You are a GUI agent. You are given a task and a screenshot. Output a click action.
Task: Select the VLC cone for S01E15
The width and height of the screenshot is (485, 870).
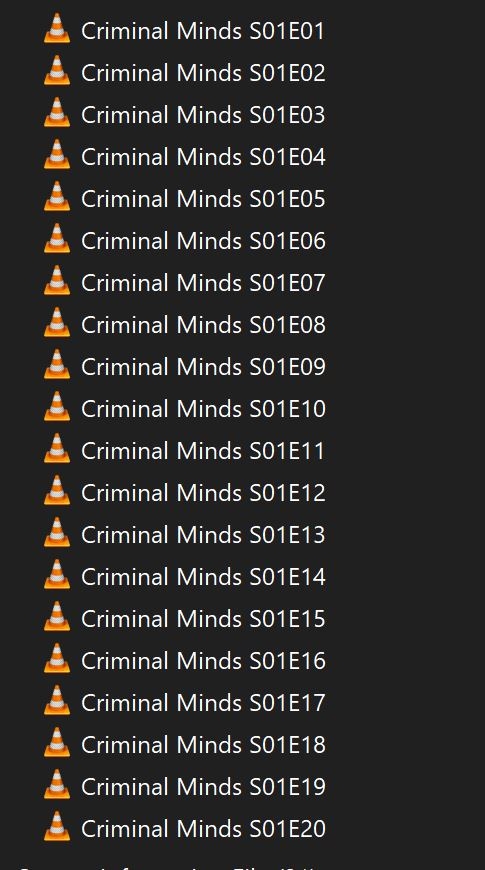(57, 616)
